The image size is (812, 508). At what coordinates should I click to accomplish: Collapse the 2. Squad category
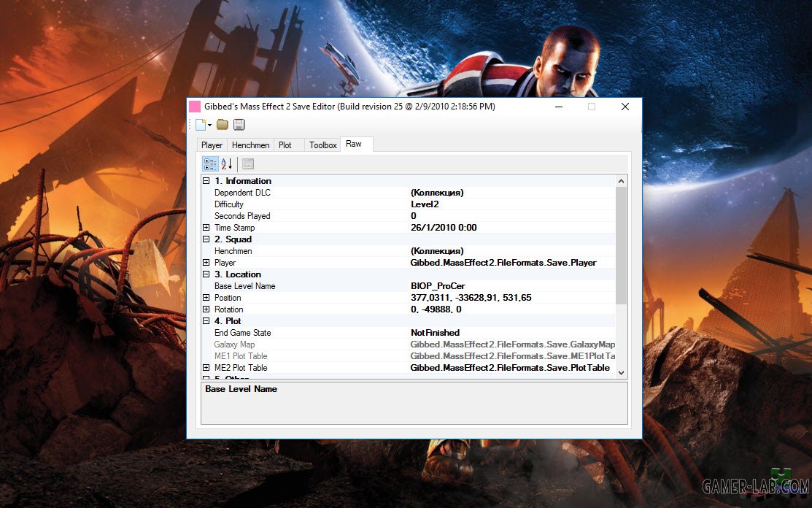point(206,239)
